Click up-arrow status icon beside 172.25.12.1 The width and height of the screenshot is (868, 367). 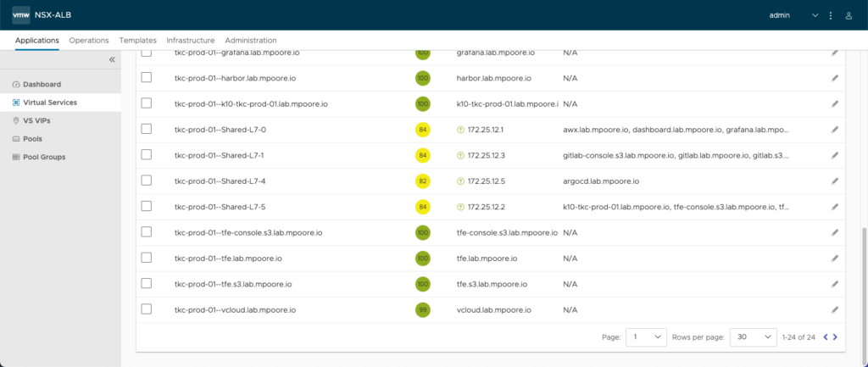[x=460, y=130]
